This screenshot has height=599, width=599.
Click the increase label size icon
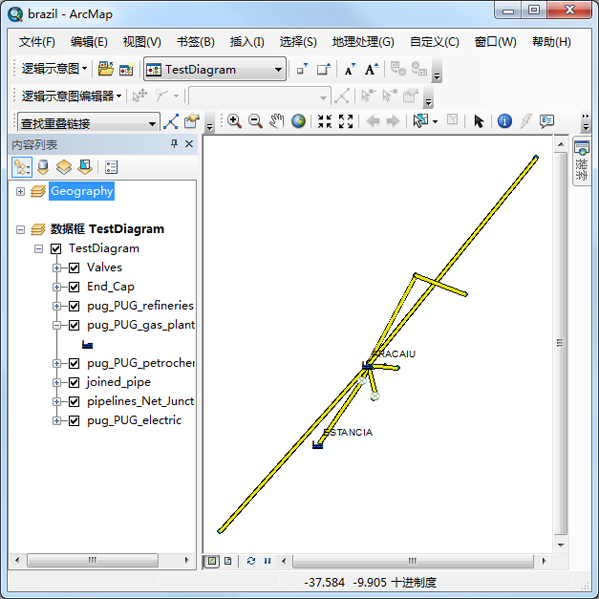tap(371, 70)
